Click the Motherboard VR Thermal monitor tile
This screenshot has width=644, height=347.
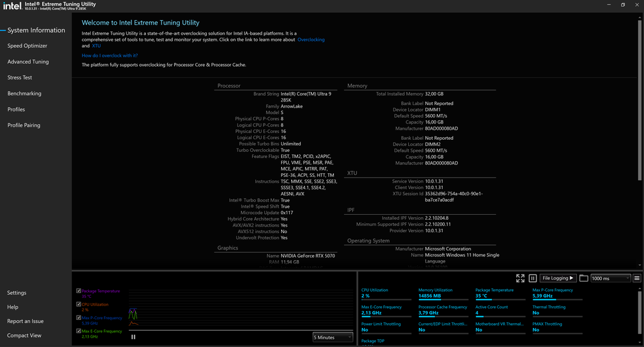[x=500, y=327]
